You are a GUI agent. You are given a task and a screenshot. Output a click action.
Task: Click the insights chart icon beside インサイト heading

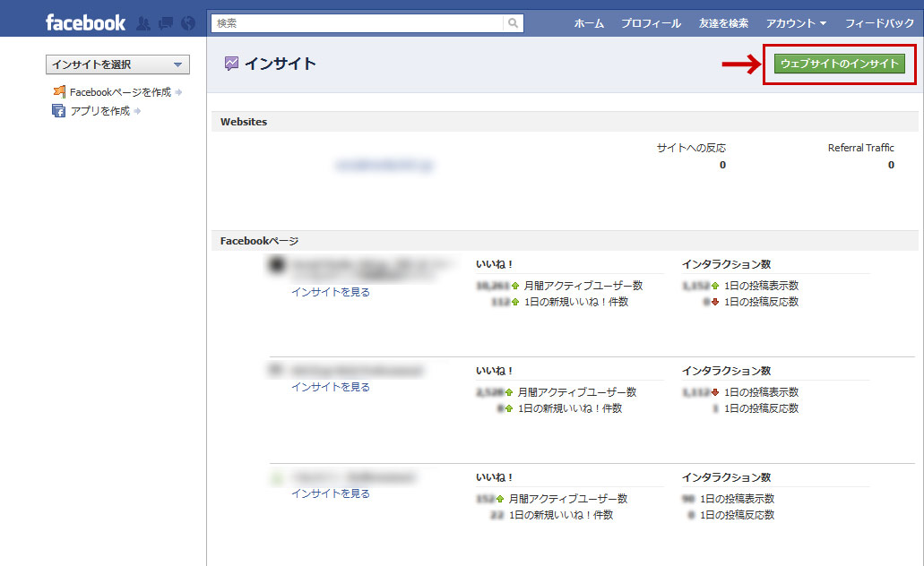click(231, 63)
